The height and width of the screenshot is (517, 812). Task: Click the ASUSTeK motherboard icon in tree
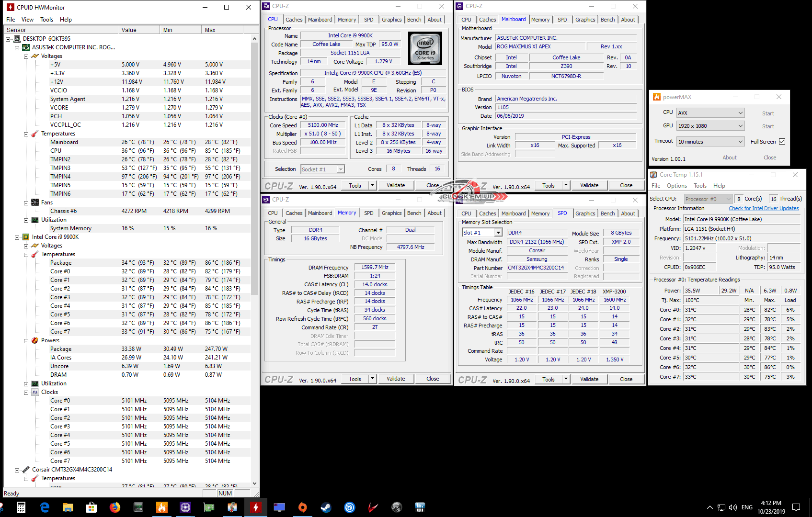26,47
